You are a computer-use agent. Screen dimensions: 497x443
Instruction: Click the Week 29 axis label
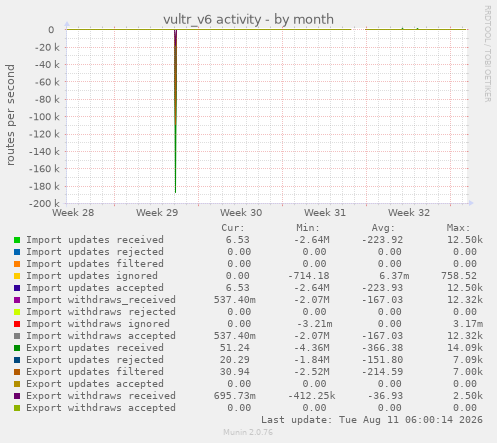[157, 212]
